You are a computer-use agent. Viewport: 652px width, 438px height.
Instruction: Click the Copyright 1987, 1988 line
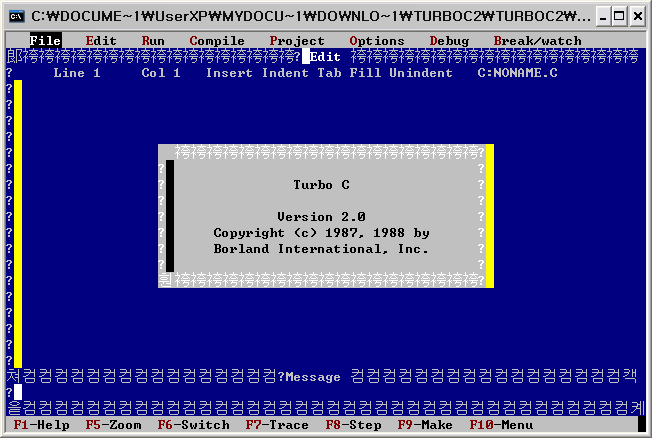click(321, 233)
